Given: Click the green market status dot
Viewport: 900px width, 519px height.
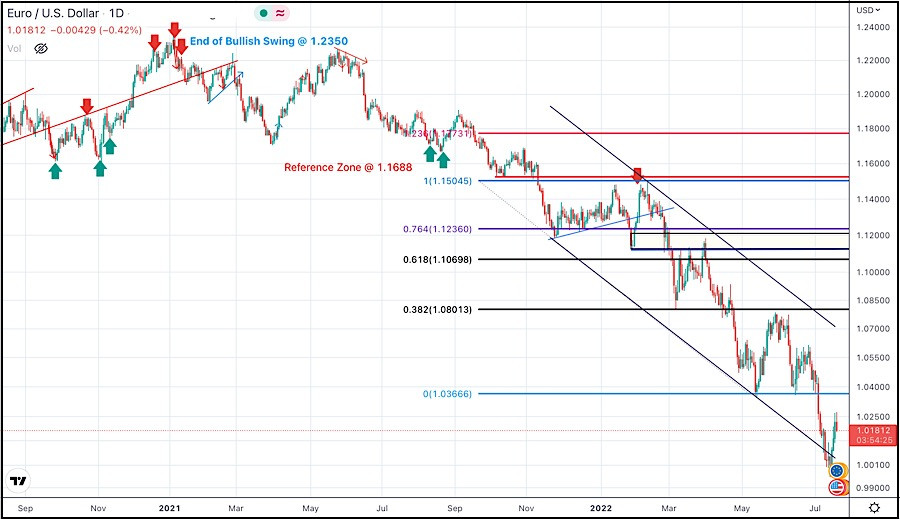Looking at the screenshot, I should (x=263, y=13).
